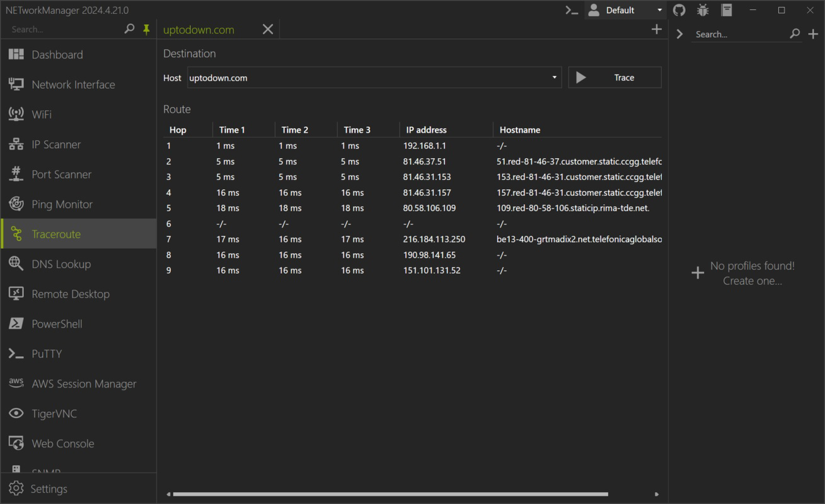Screen dimensions: 825x504
Task: Open the Dashboard menu label
Action: pyautogui.click(x=57, y=55)
